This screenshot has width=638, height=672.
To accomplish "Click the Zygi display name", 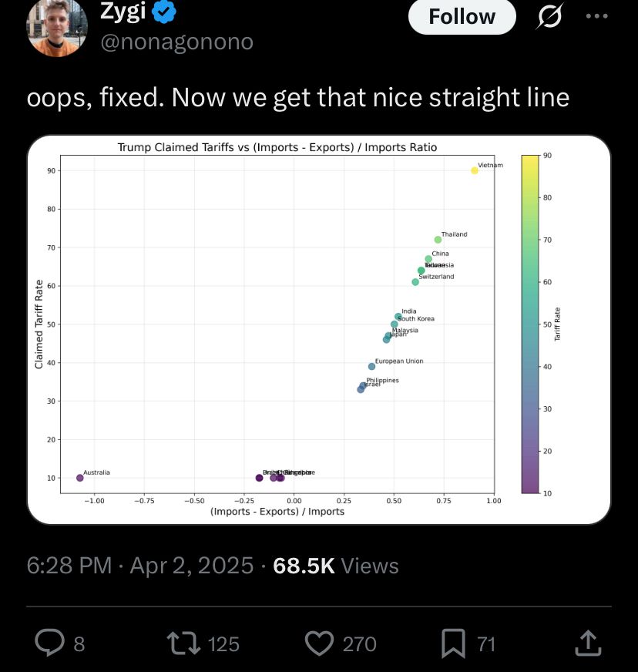I will tap(123, 11).
